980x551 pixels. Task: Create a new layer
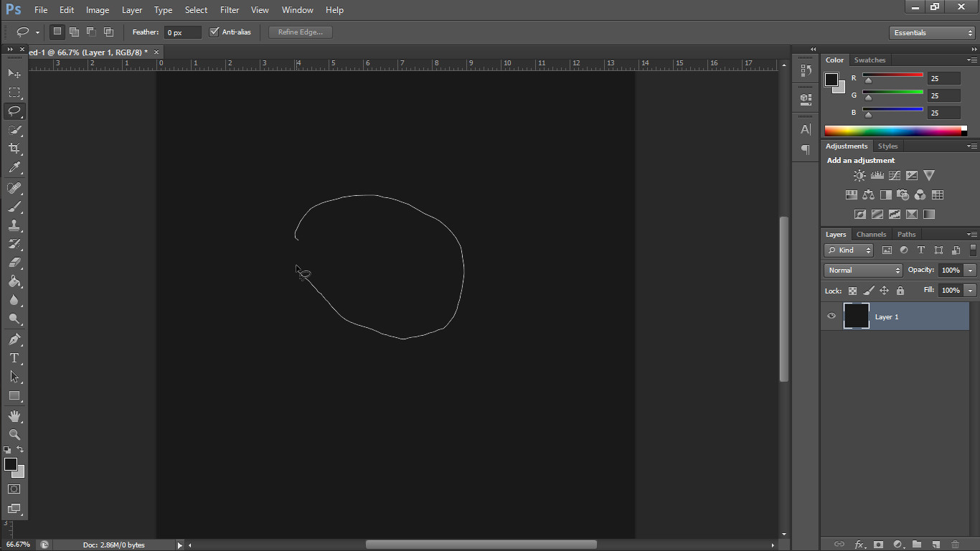click(x=936, y=545)
